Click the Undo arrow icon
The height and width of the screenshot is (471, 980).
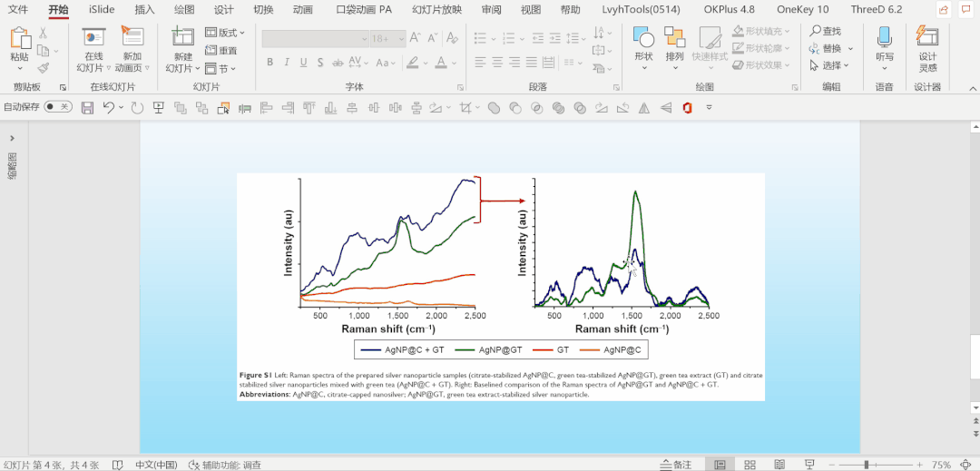click(x=109, y=108)
